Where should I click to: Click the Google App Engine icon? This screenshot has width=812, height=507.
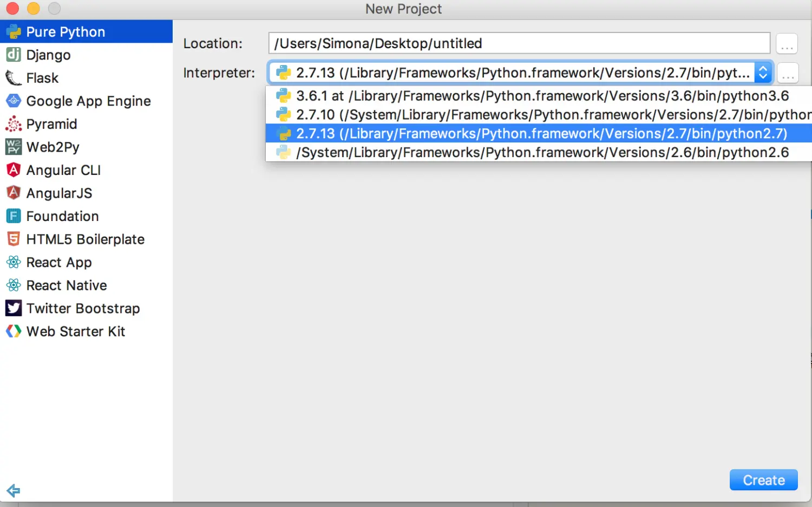point(14,101)
